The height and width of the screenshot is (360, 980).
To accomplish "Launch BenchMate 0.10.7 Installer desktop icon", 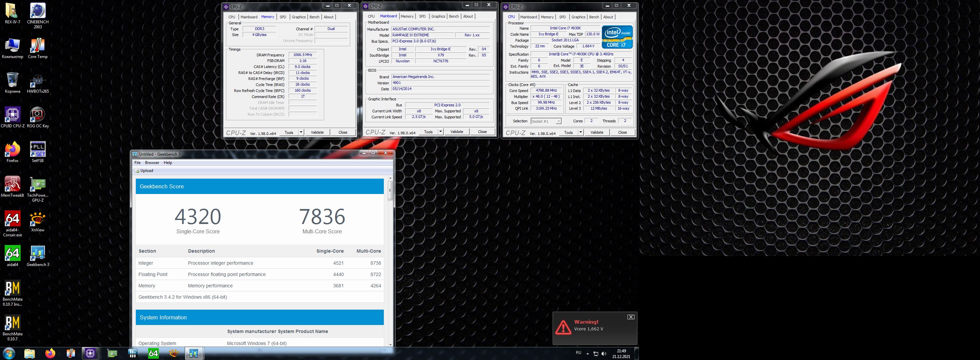I will tap(13, 293).
